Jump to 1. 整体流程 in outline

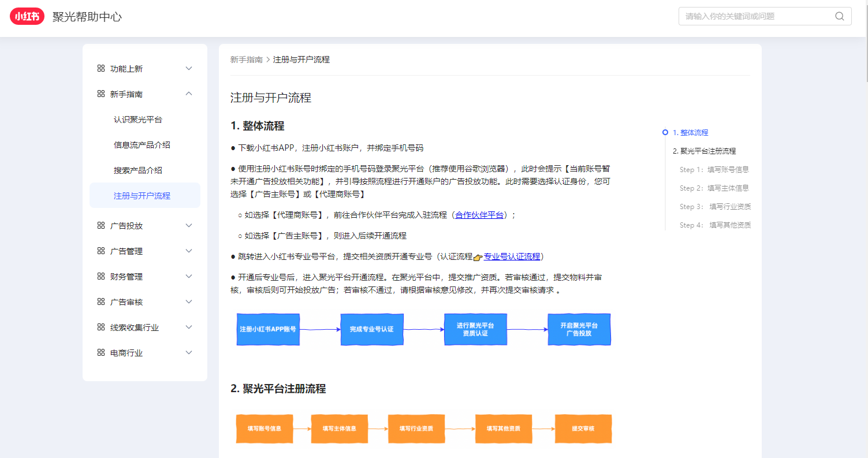click(x=690, y=132)
